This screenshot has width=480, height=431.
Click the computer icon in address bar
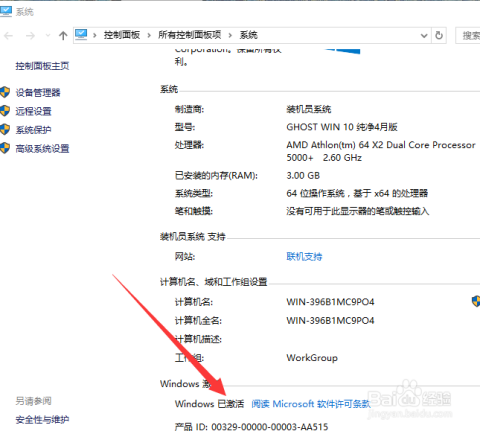pyautogui.click(x=81, y=34)
